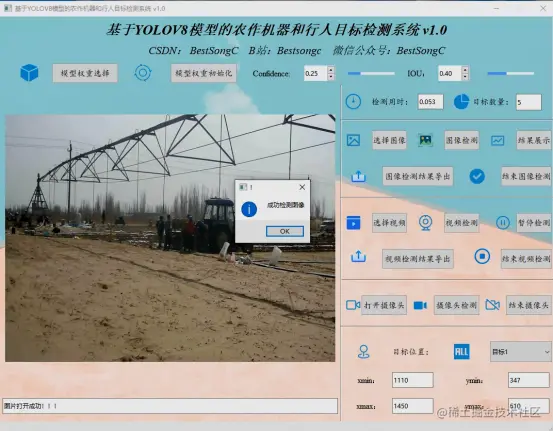Decrease Confidence value with down arrow
The image size is (554, 432).
(x=331, y=77)
